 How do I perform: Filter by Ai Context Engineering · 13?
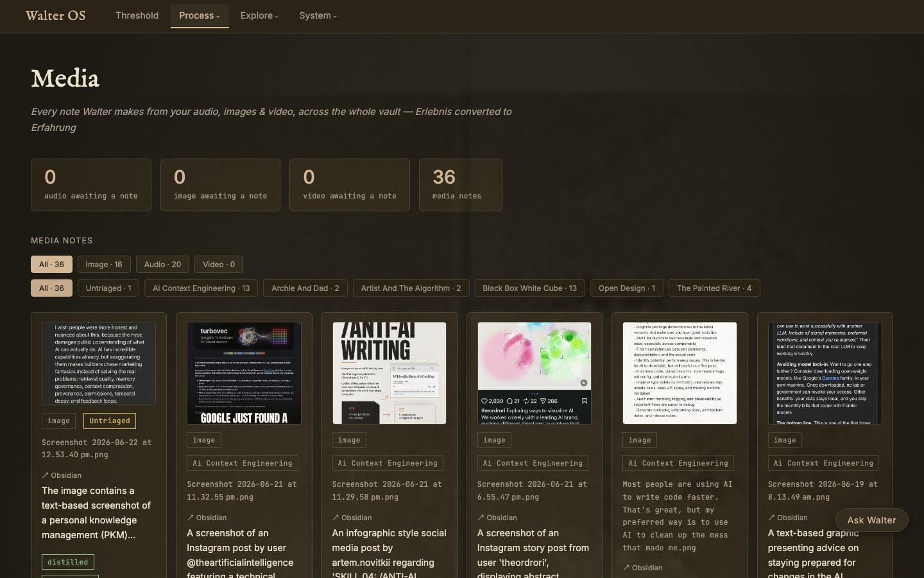(x=201, y=288)
